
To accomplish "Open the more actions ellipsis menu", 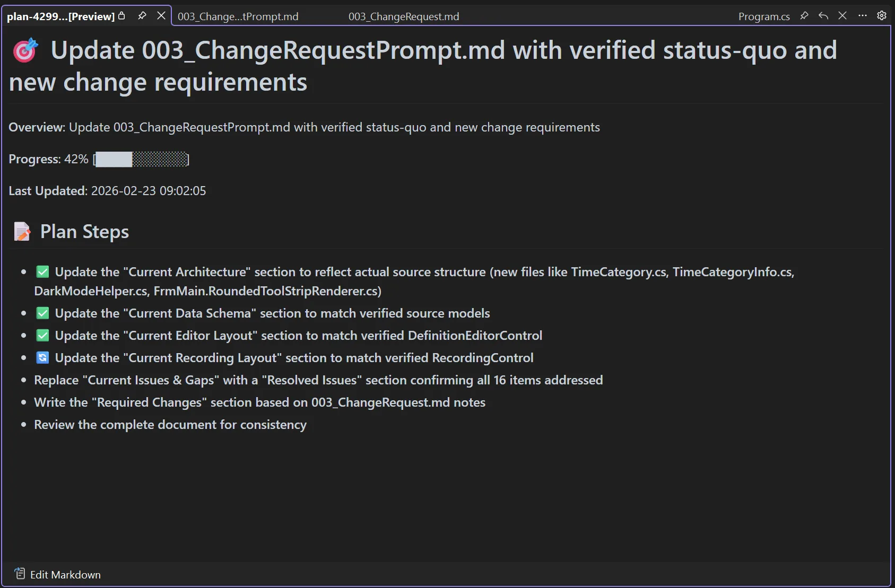I will pyautogui.click(x=862, y=16).
